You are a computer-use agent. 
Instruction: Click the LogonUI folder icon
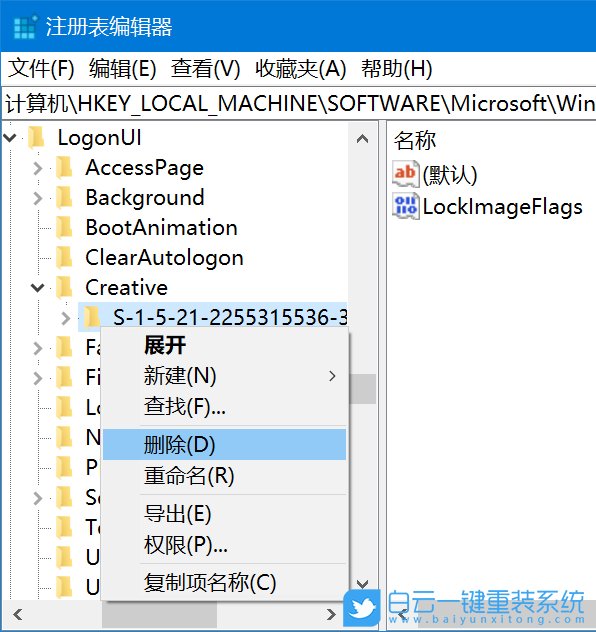tap(37, 137)
